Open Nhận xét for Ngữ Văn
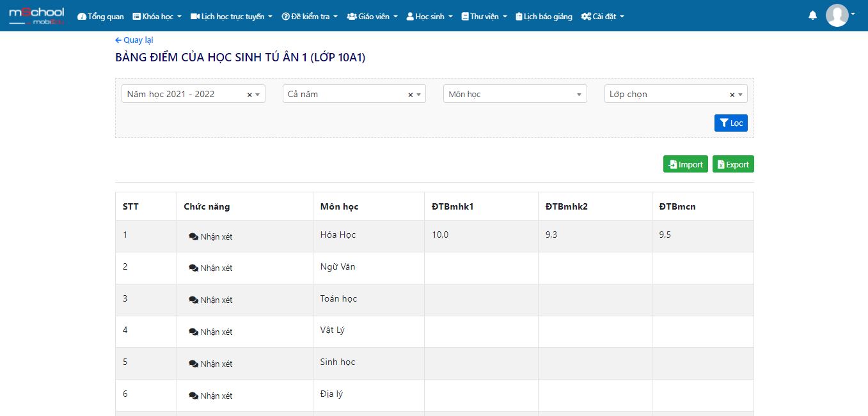The width and height of the screenshot is (868, 416). coord(211,268)
